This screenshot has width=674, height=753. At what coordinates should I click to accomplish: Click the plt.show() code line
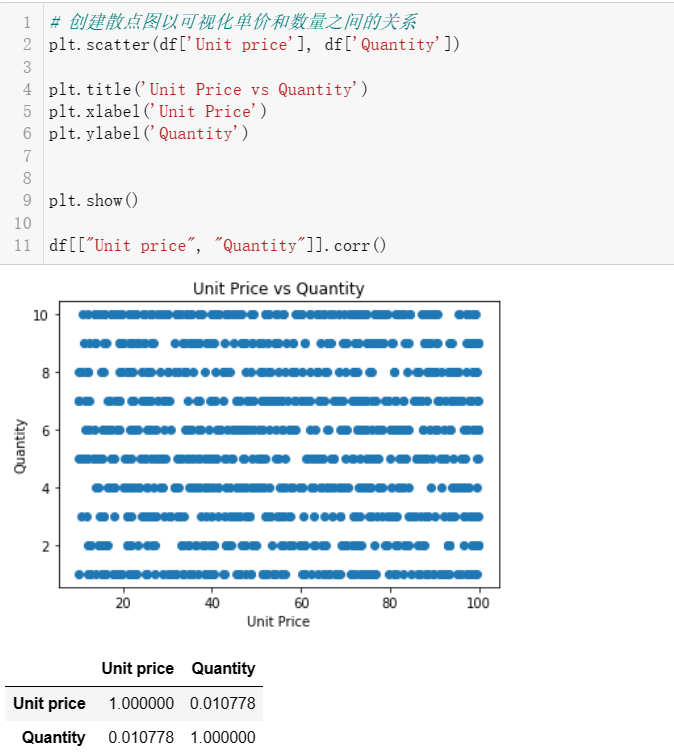(93, 200)
